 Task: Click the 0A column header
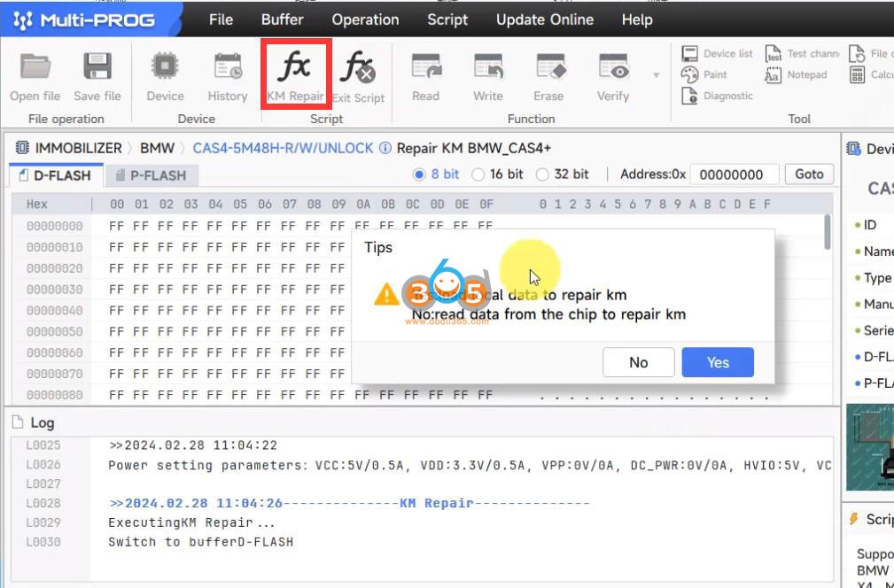(x=363, y=204)
